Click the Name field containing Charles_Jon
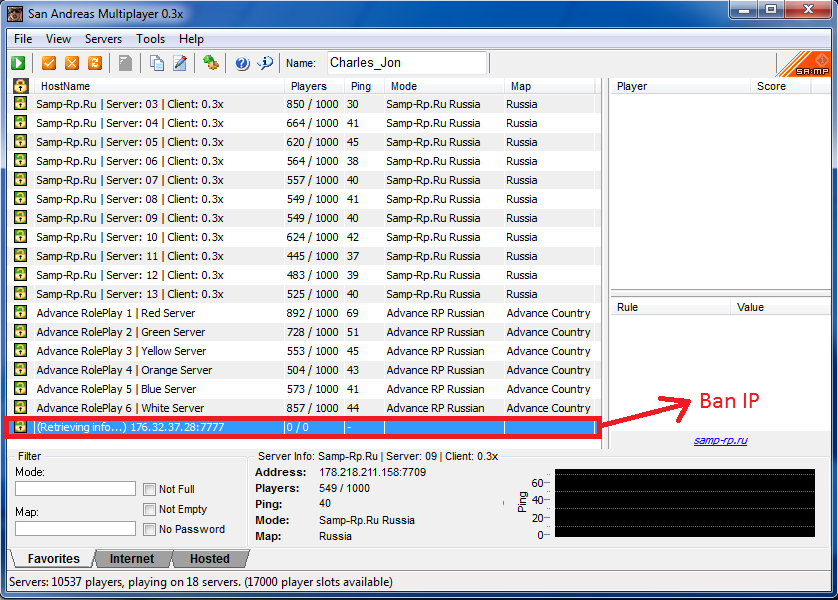Image resolution: width=838 pixels, height=600 pixels. tap(406, 63)
